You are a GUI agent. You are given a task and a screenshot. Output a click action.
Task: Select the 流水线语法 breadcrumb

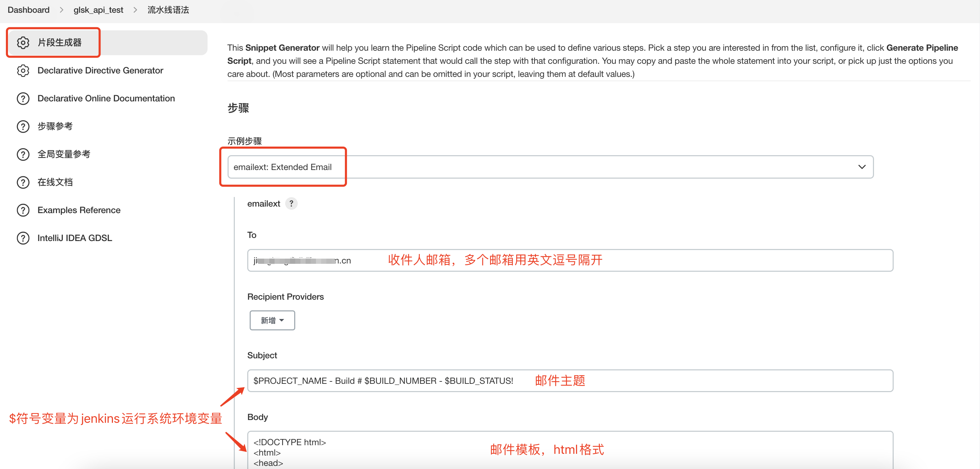tap(168, 10)
